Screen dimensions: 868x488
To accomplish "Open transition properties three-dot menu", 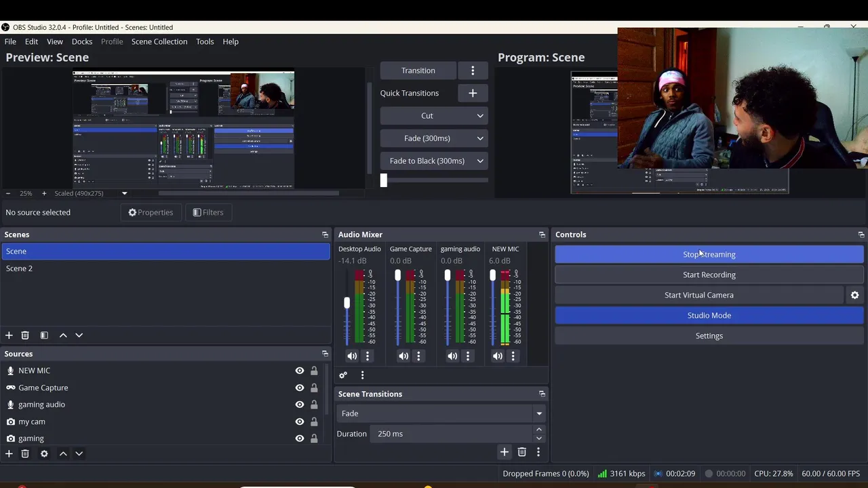I will click(x=538, y=451).
